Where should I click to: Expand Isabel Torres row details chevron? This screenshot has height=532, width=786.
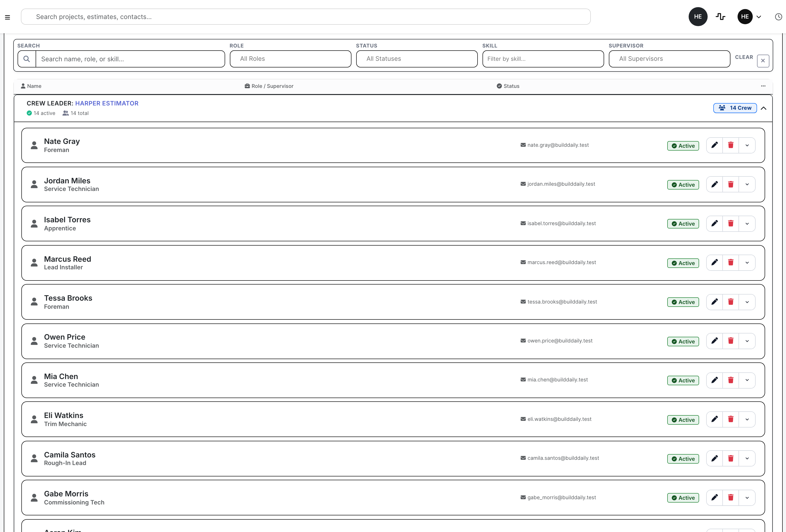pos(747,223)
